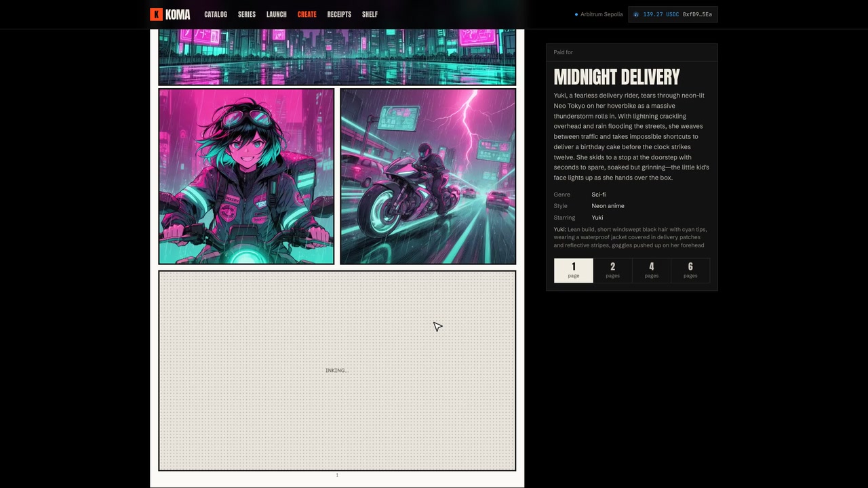Open the Shelf navigation item
The width and height of the screenshot is (868, 488).
(370, 14)
